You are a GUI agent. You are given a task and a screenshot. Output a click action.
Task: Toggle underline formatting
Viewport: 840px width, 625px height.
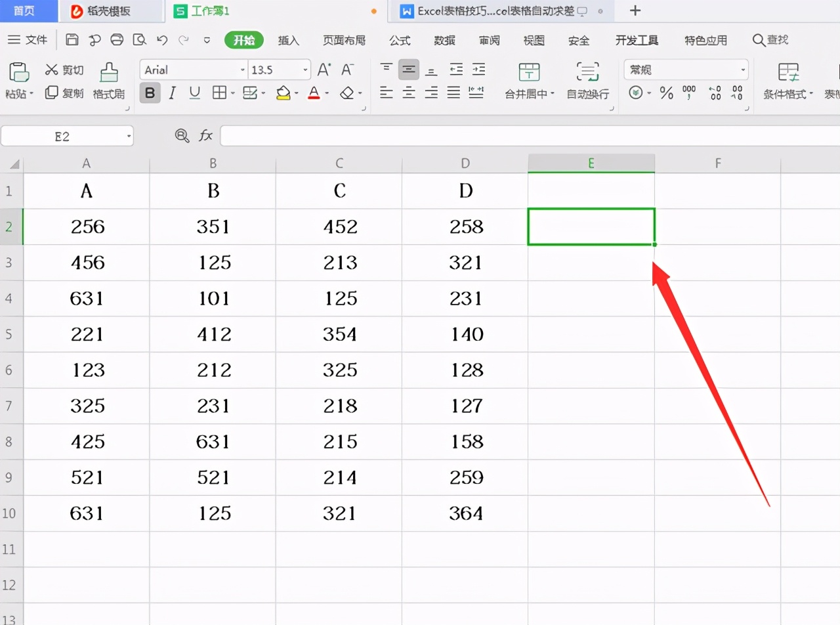194,93
